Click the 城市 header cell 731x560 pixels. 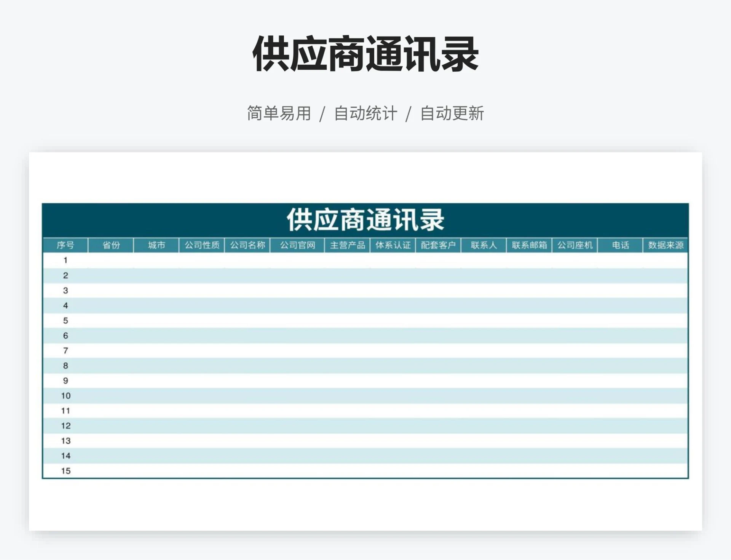click(156, 245)
